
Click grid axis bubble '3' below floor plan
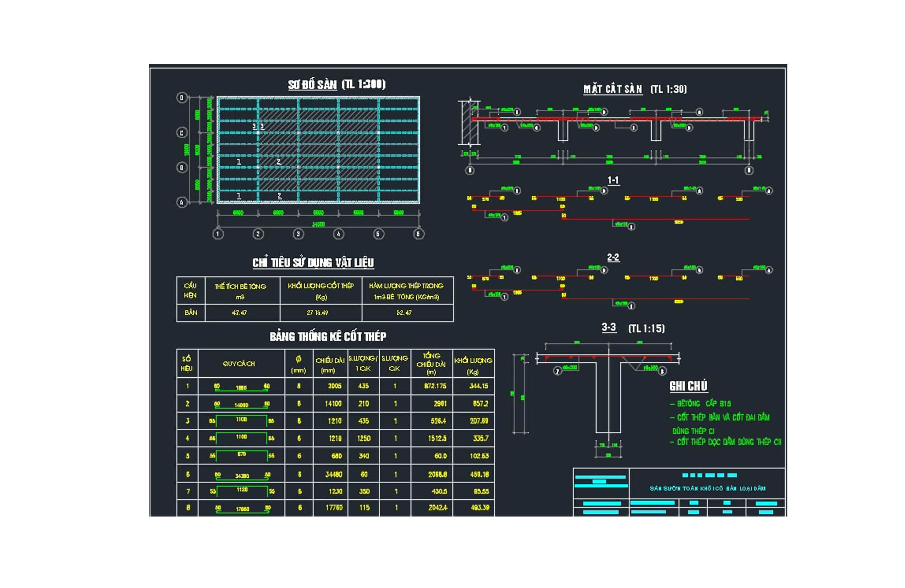click(298, 234)
